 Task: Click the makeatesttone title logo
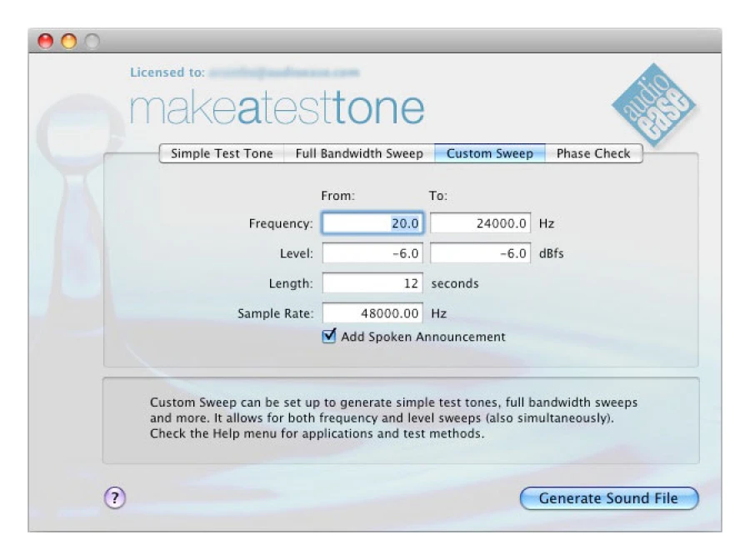(277, 108)
